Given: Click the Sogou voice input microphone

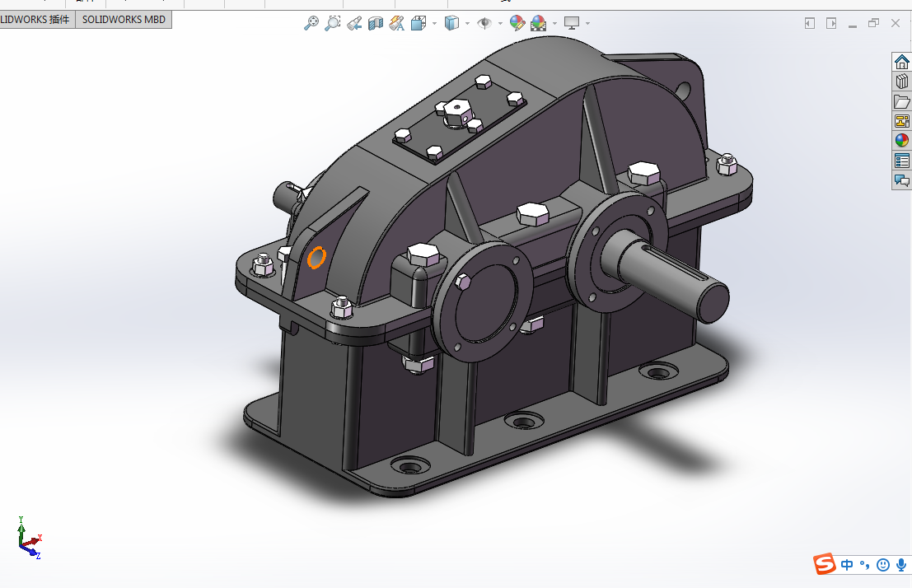Looking at the screenshot, I should tap(901, 565).
